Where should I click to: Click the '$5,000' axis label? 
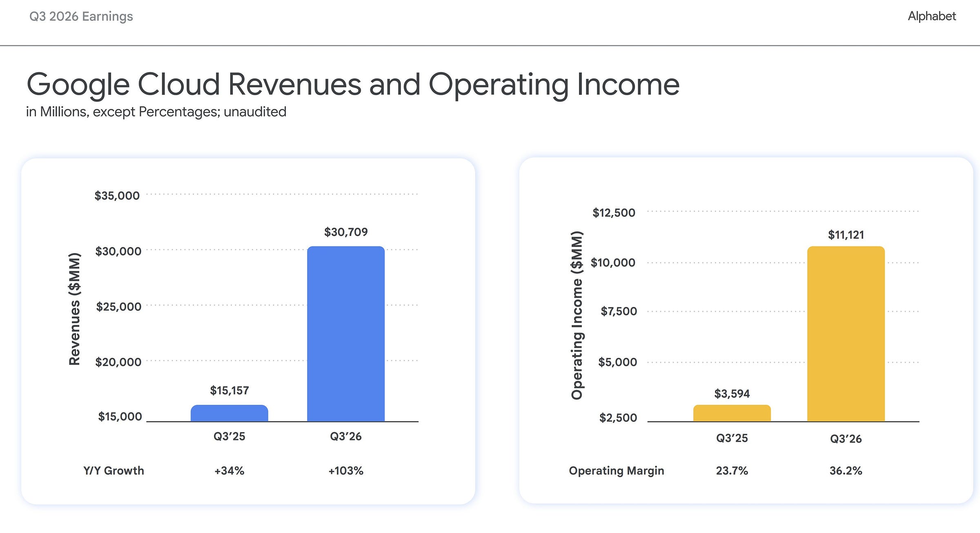tap(618, 362)
